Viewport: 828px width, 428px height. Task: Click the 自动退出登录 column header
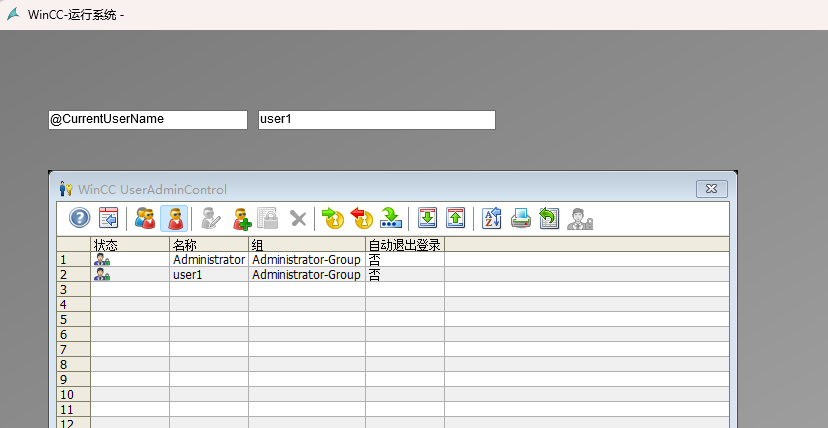[404, 244]
